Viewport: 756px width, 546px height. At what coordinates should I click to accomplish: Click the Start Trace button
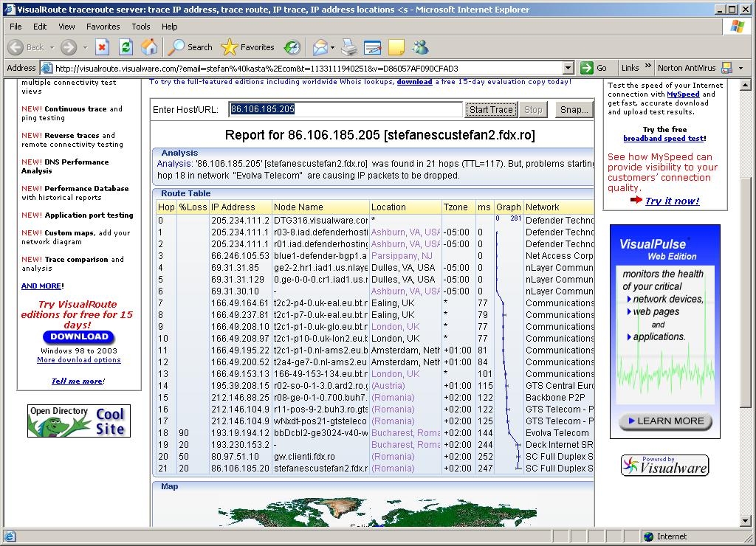(x=491, y=109)
